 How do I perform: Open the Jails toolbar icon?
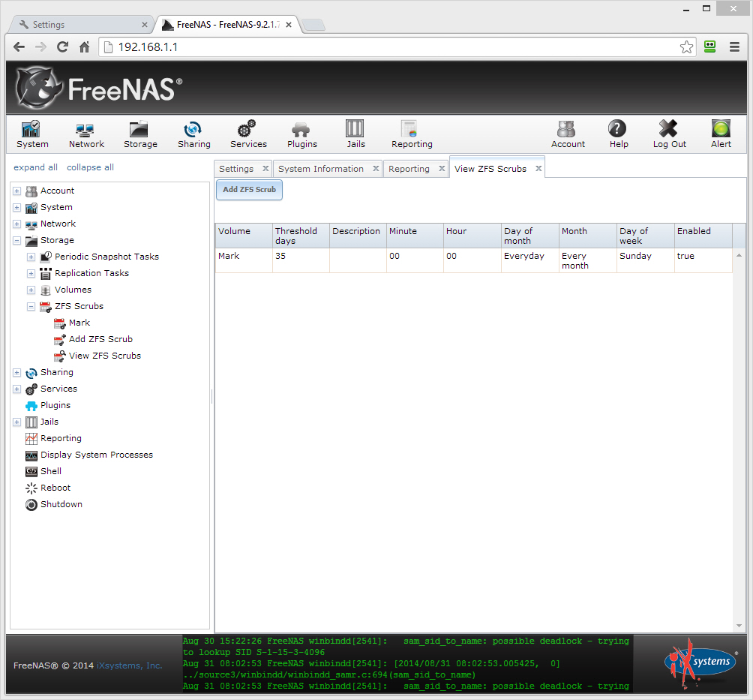[355, 134]
